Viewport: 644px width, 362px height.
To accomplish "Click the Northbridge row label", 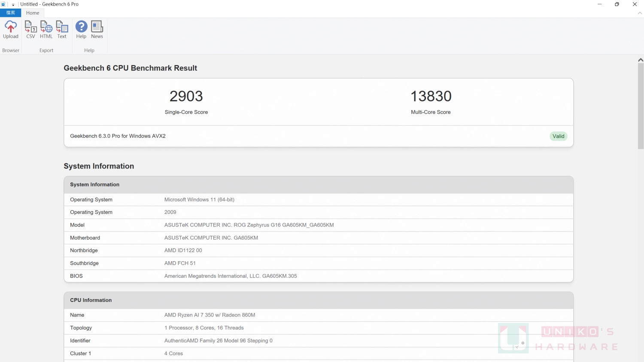I will [84, 250].
